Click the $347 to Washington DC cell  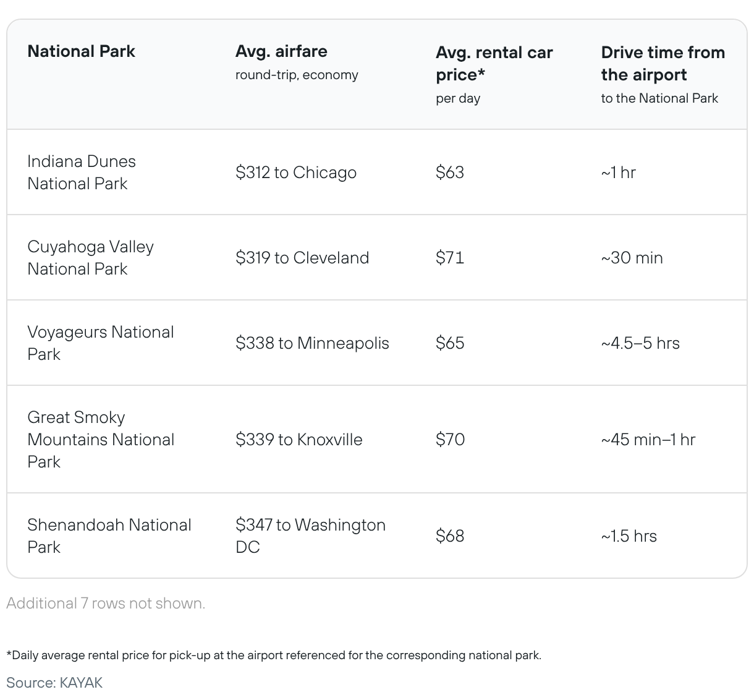click(x=310, y=536)
